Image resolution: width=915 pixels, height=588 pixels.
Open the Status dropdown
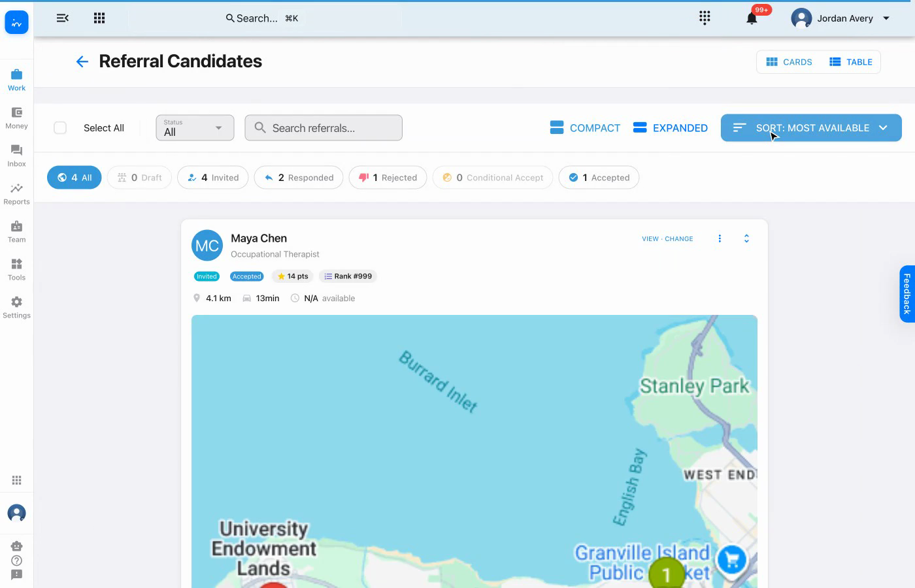click(x=195, y=128)
